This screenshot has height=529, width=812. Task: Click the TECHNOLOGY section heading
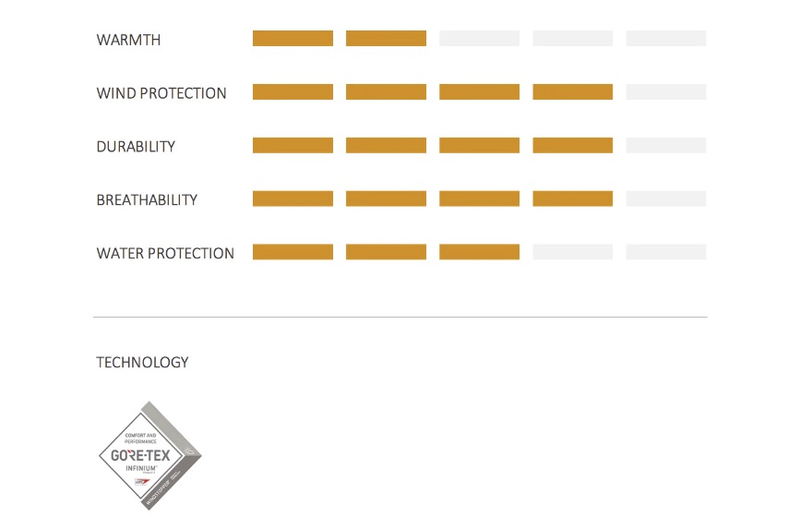coord(142,362)
